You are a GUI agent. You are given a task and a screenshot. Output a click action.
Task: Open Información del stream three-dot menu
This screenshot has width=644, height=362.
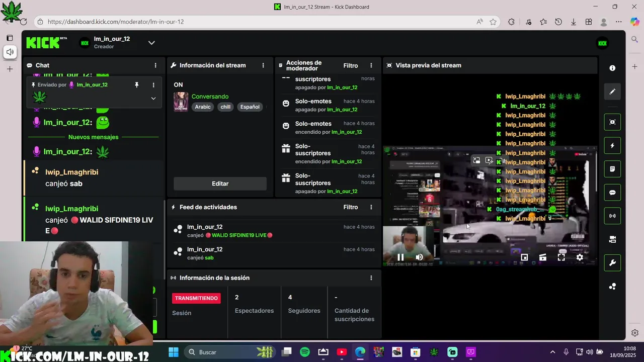click(x=263, y=65)
